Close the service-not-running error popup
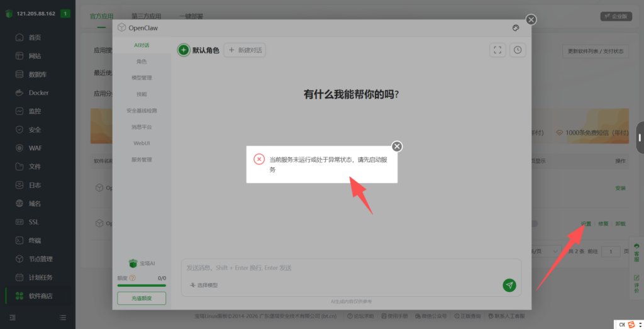Image resolution: width=644 pixels, height=329 pixels. pos(397,146)
